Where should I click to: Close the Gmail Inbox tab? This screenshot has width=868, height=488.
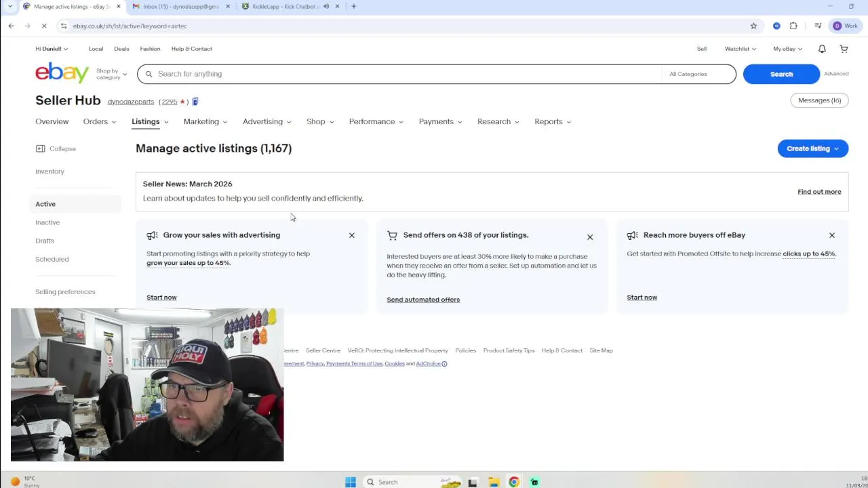[x=227, y=6]
